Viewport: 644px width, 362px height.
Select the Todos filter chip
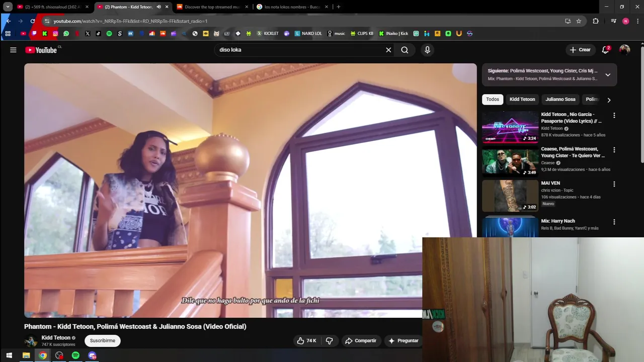493,99
